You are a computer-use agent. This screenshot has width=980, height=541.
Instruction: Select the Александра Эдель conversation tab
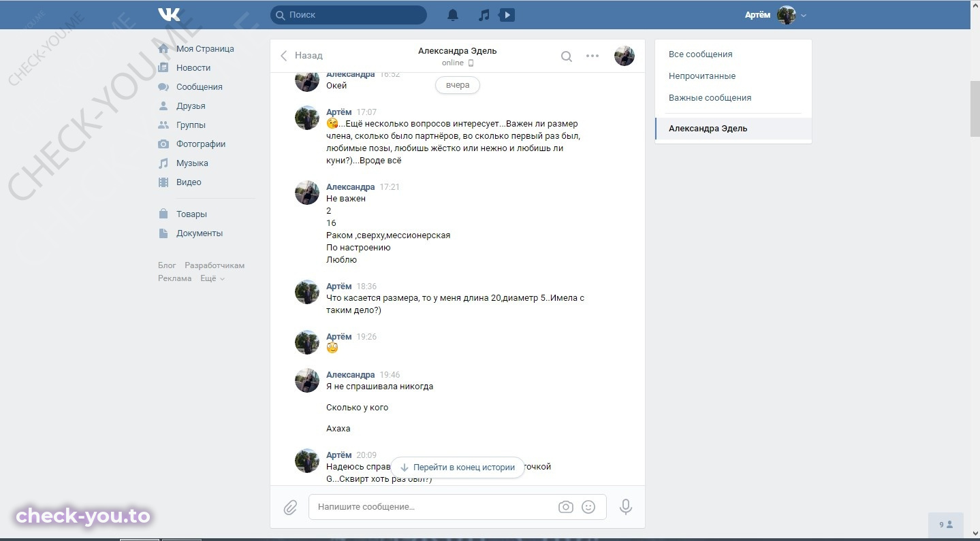click(733, 129)
